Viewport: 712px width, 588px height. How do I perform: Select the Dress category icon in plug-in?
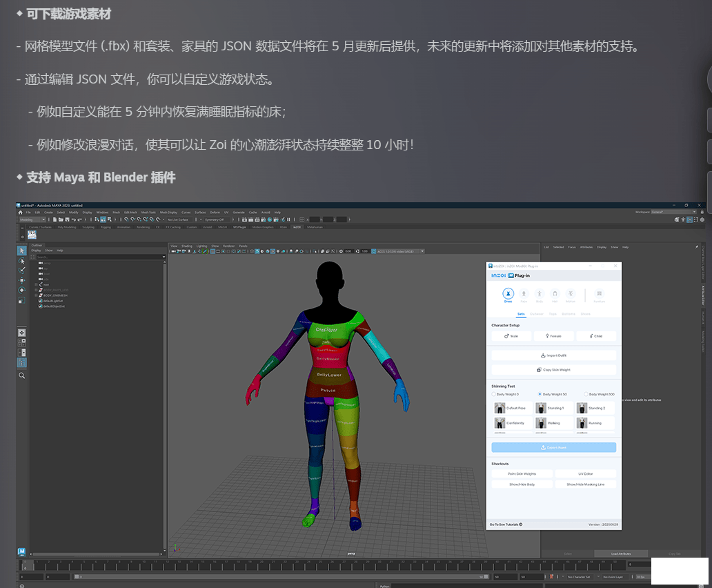(x=508, y=295)
